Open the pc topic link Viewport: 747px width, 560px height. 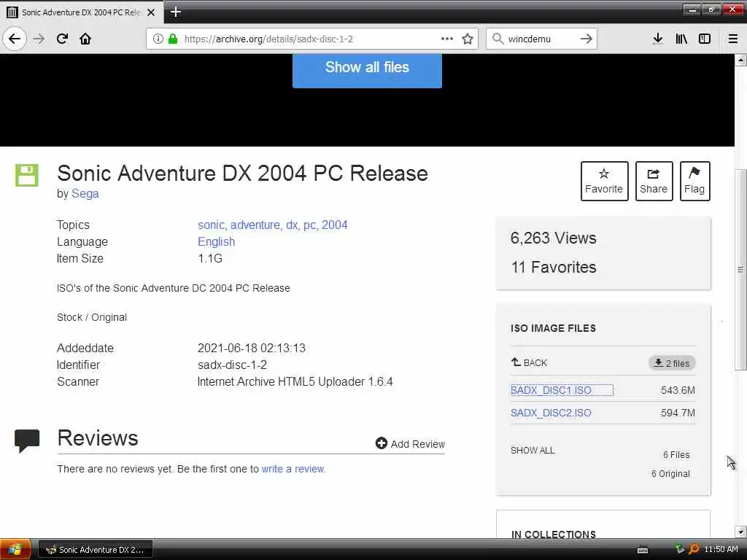[310, 225]
